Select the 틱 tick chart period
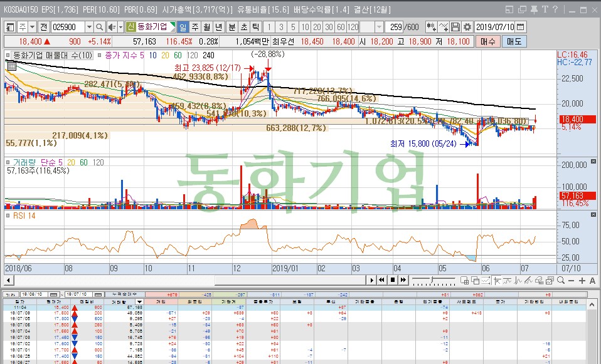This screenshot has width=601, height=364. (x=256, y=27)
